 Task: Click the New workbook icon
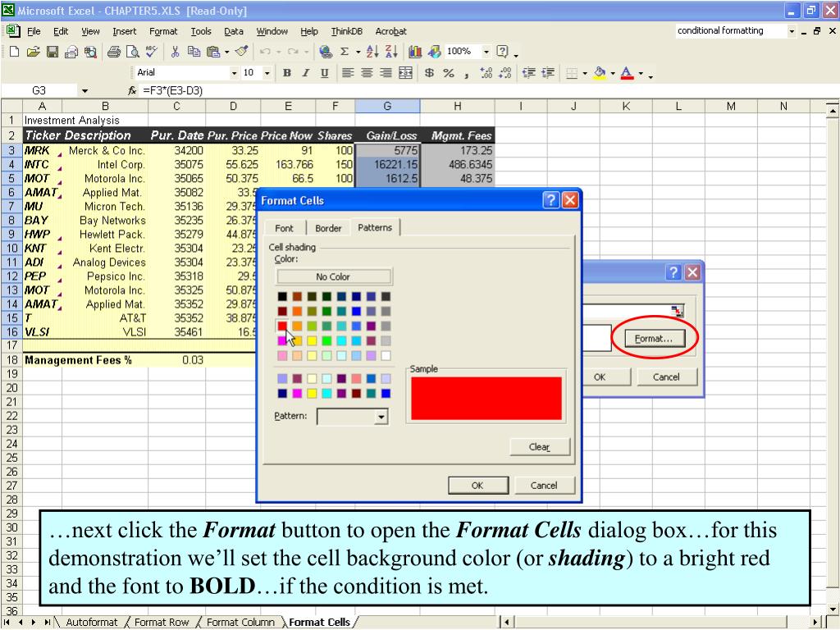coord(15,52)
